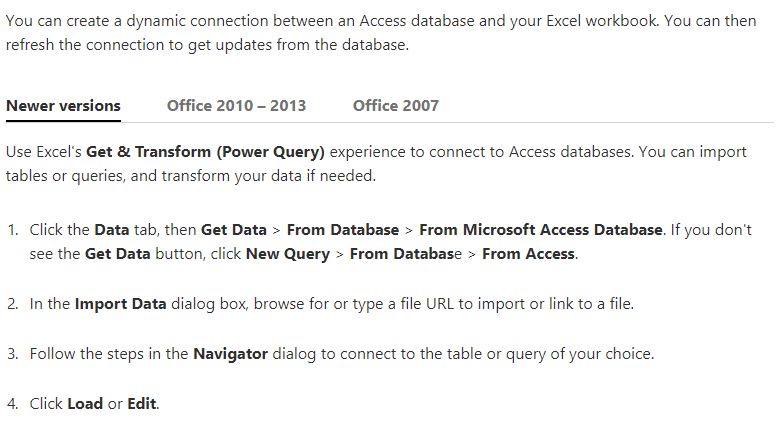Open the Office 2010 – 2013 tab

pos(236,105)
